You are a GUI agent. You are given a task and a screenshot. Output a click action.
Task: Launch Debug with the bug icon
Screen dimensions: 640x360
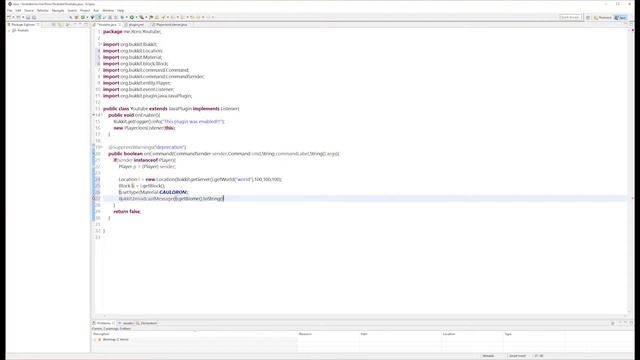122,18
